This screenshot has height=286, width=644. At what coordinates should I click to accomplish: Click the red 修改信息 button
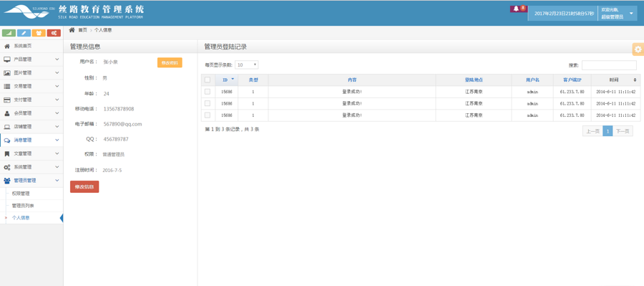coord(84,187)
